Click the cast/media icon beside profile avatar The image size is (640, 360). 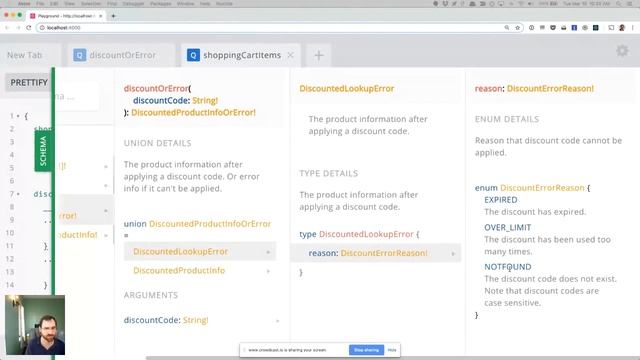611,28
